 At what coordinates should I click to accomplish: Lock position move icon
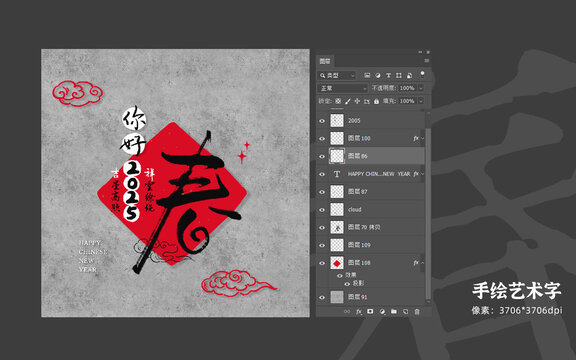[x=357, y=101]
